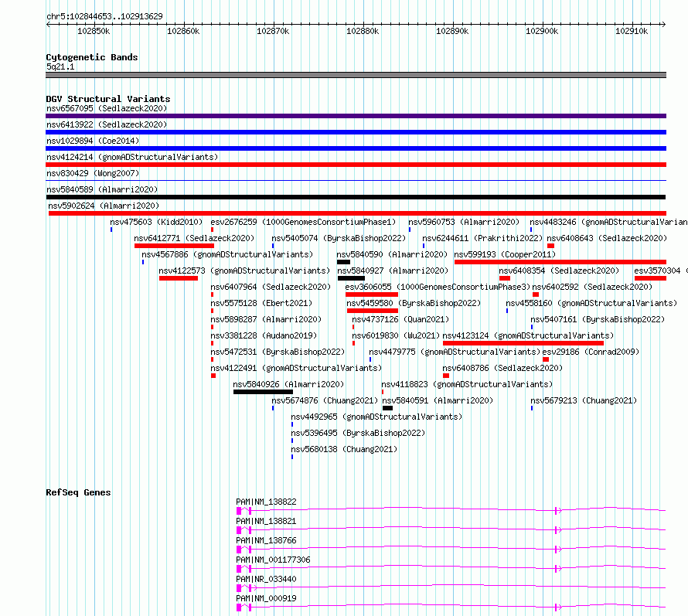
Task: Click the red nsv6412771 variant bar
Action: tap(174, 246)
